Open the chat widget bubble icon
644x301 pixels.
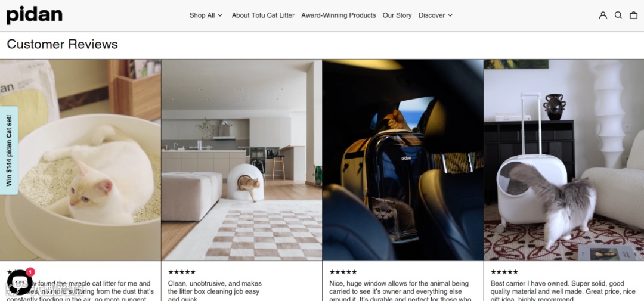pos(19,283)
